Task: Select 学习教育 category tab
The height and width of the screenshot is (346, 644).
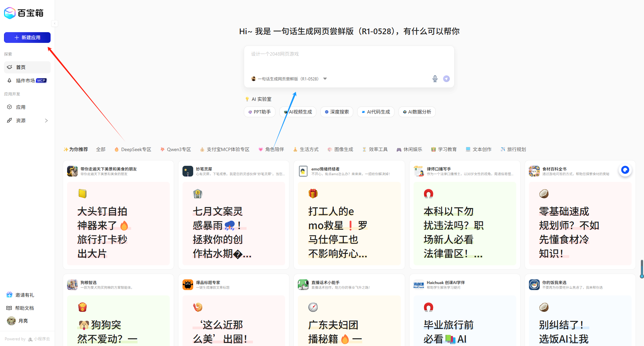Action: pos(444,149)
